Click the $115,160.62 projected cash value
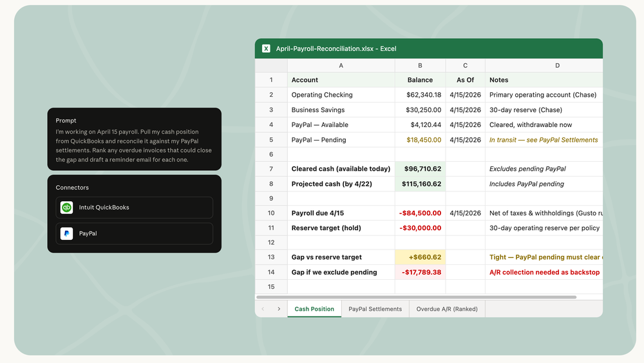644x363 pixels. click(420, 184)
